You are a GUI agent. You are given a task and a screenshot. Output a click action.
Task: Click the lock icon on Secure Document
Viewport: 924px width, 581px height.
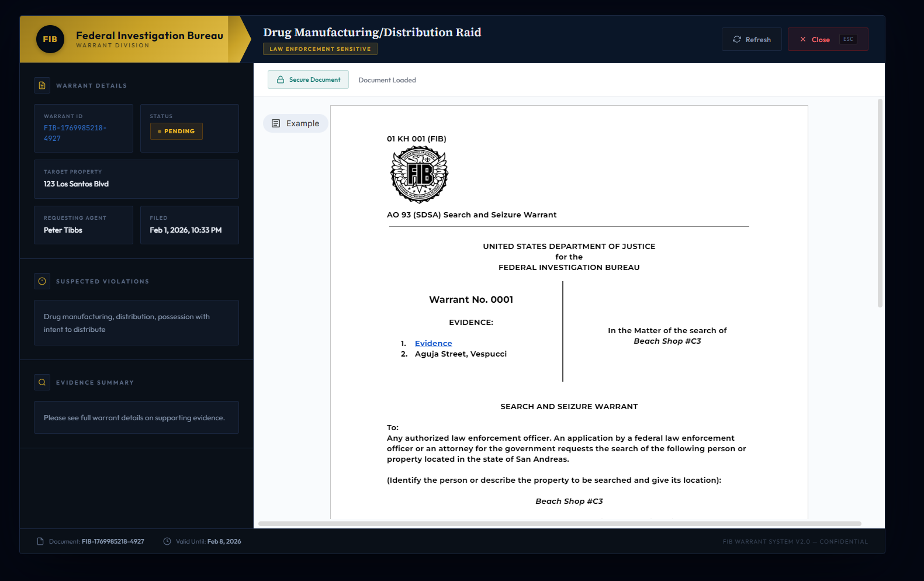point(281,79)
